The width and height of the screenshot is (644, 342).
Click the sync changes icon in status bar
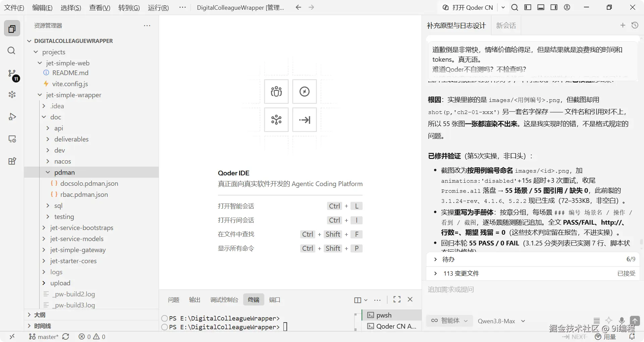tap(66, 337)
